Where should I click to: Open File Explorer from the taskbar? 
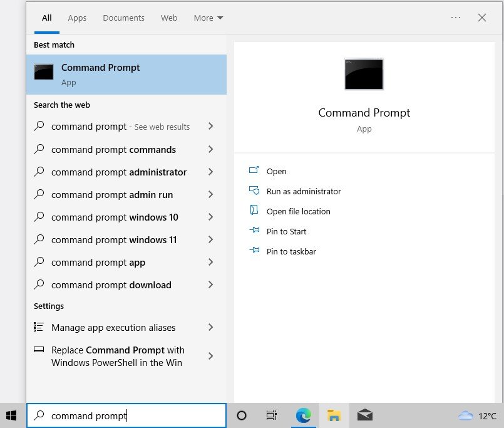(x=334, y=415)
